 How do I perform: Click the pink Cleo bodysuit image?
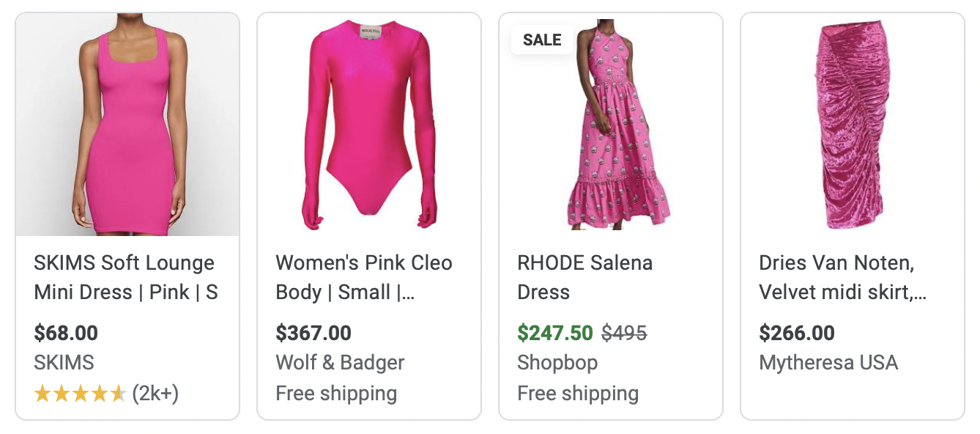(369, 125)
